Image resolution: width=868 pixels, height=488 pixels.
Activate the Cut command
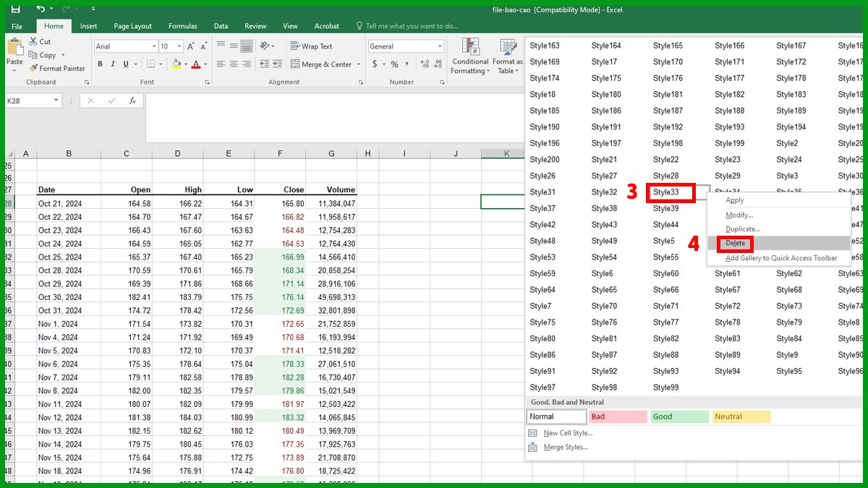pyautogui.click(x=43, y=42)
